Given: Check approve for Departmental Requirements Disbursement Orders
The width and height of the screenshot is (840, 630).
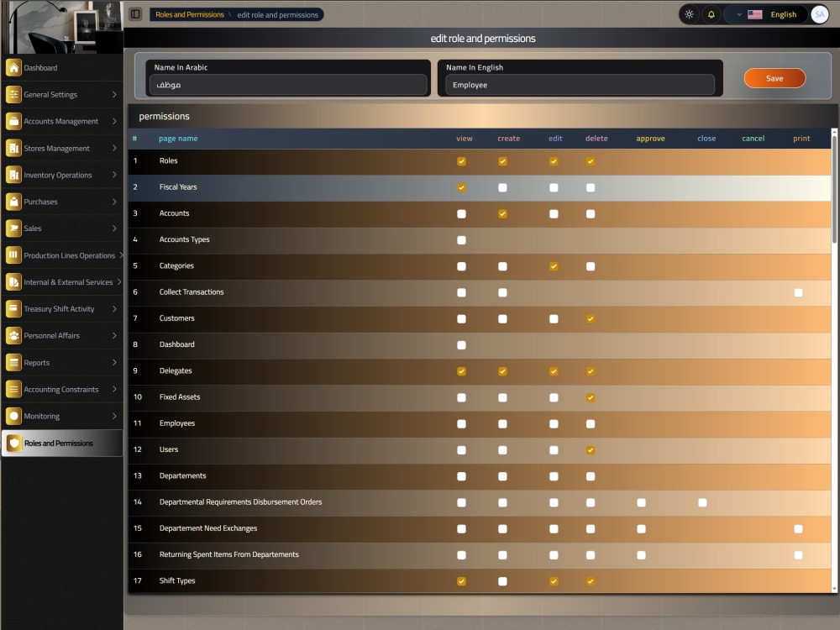Looking at the screenshot, I should (x=641, y=502).
